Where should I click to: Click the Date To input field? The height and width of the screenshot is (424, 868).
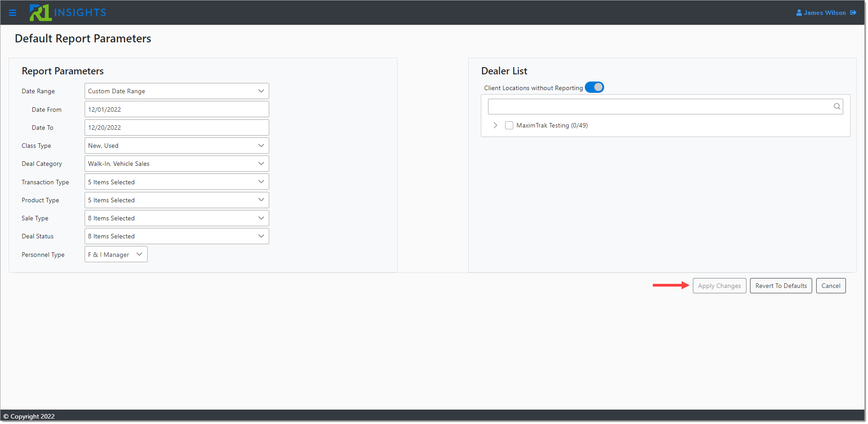(x=177, y=128)
